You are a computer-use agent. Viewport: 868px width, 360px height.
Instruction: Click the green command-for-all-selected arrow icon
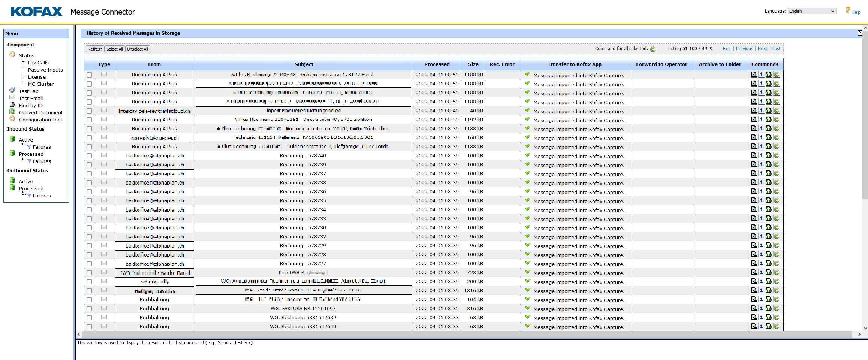pos(653,49)
